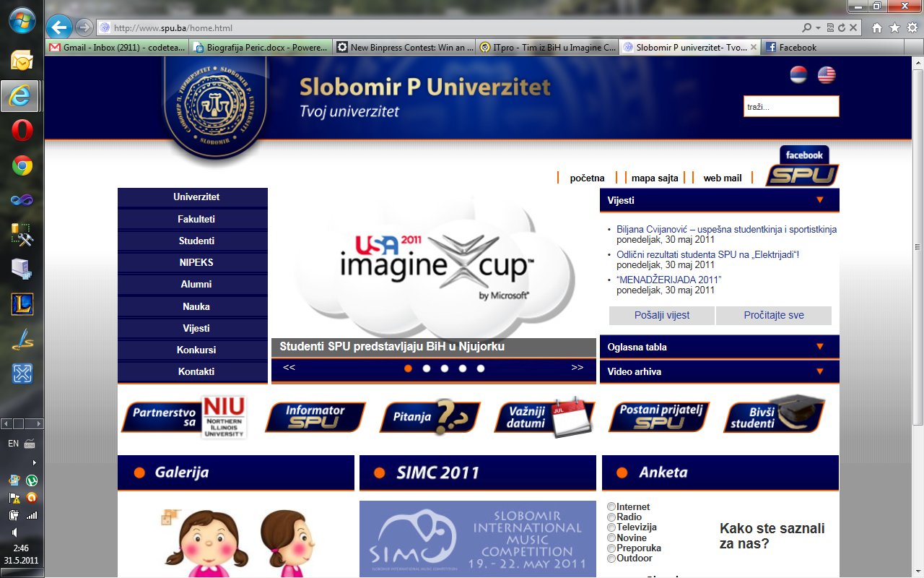
Task: Expand the Video arhiva section
Action: tap(819, 371)
